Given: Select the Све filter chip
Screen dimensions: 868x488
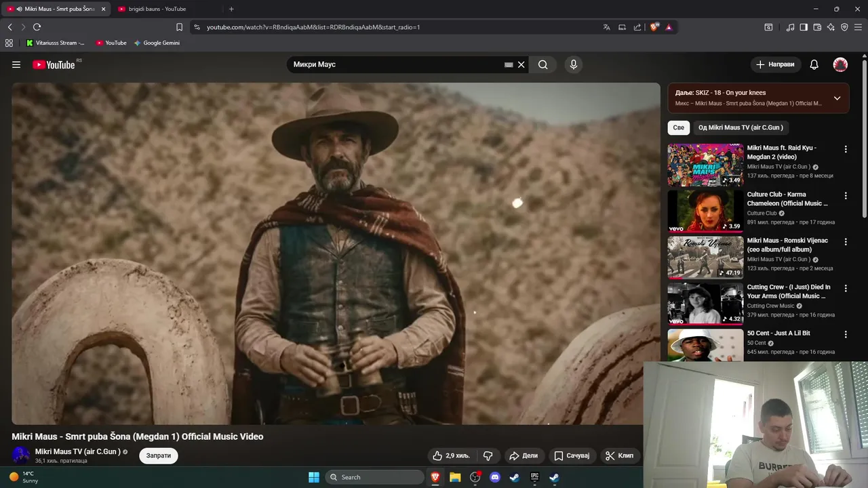Looking at the screenshot, I should point(679,127).
